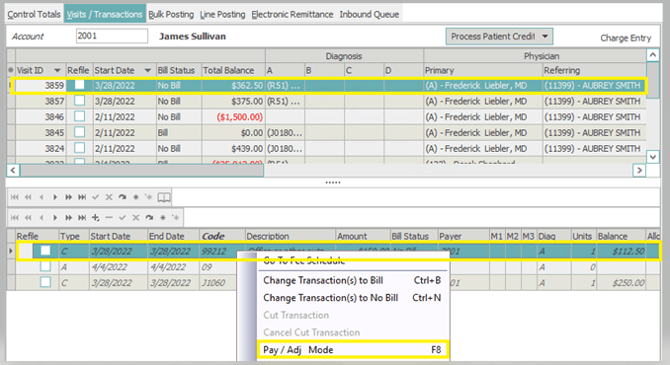Jump to next page in transactions navigator
The height and width of the screenshot is (365, 670).
[68, 218]
